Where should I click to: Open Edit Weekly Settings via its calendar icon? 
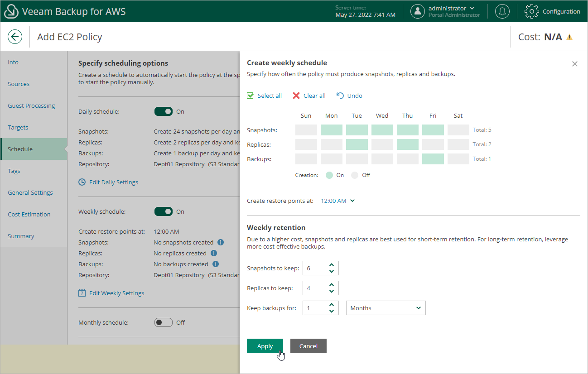point(82,293)
